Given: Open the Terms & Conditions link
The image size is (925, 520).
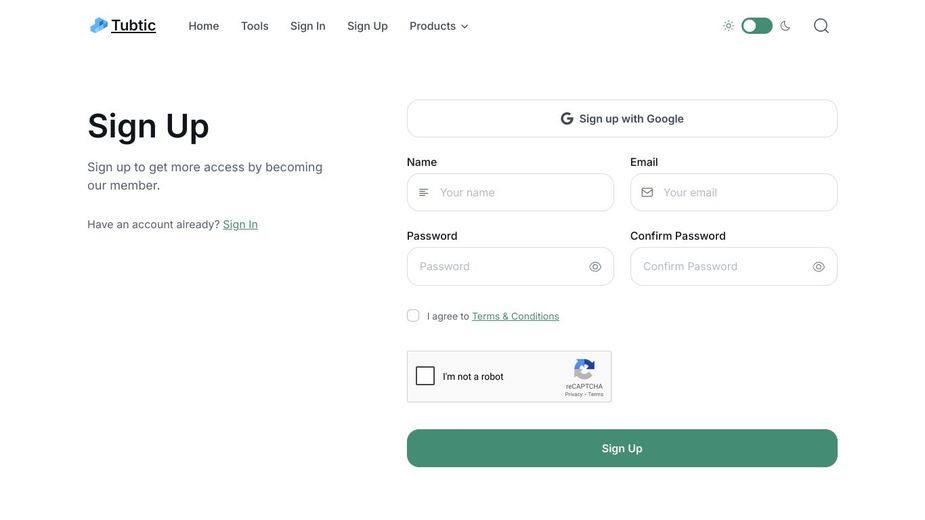Looking at the screenshot, I should click(x=516, y=316).
